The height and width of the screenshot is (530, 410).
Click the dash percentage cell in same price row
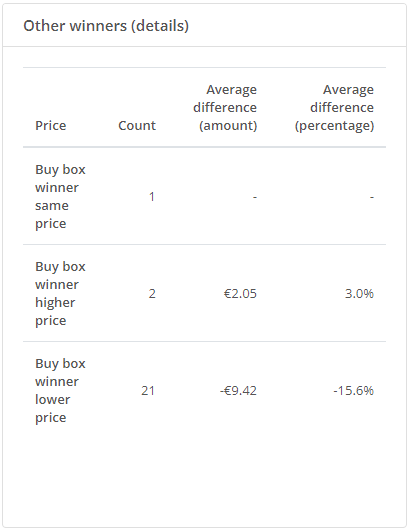(x=372, y=197)
